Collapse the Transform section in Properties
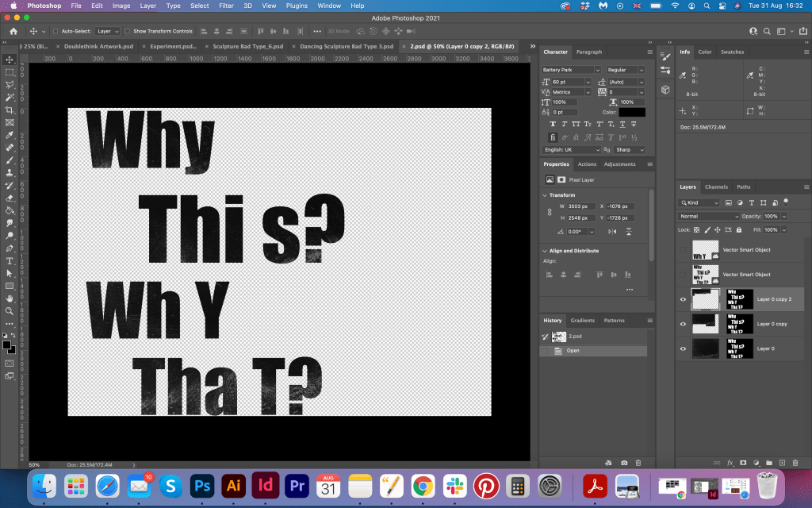The width and height of the screenshot is (812, 508). tap(546, 194)
